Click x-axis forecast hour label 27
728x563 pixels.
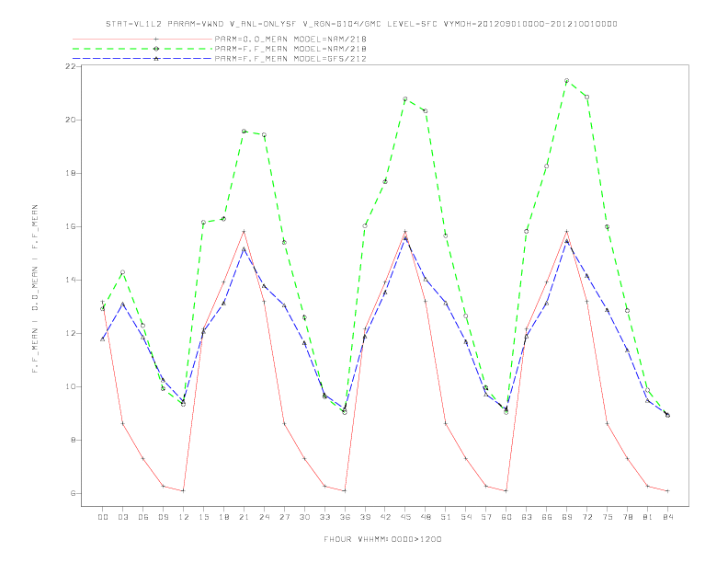(284, 517)
